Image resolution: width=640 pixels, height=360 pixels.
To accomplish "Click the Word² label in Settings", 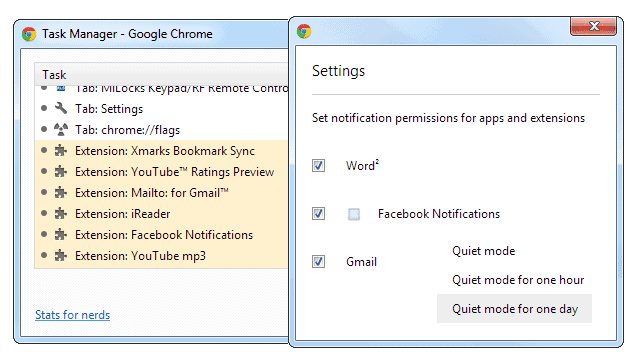I will pos(362,165).
